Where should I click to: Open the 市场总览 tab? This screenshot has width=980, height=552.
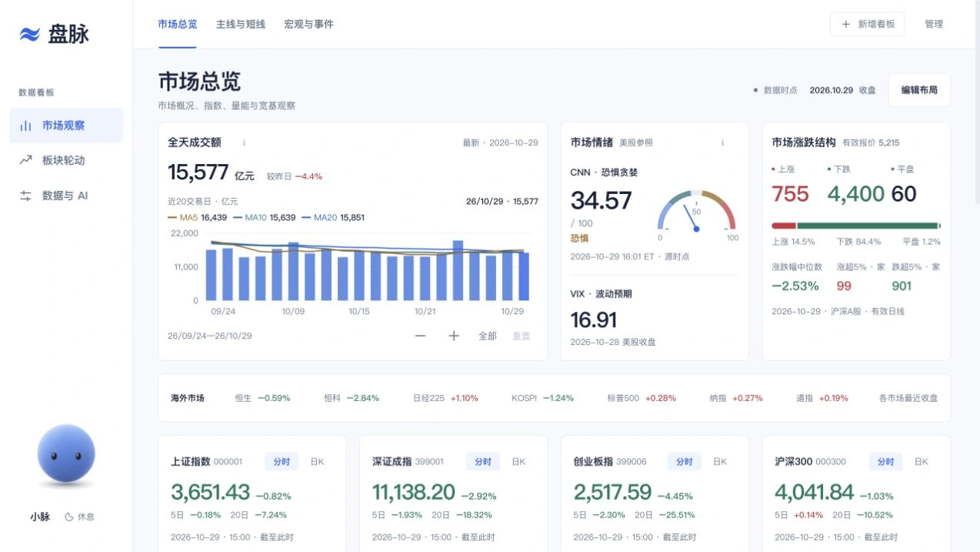click(x=178, y=24)
